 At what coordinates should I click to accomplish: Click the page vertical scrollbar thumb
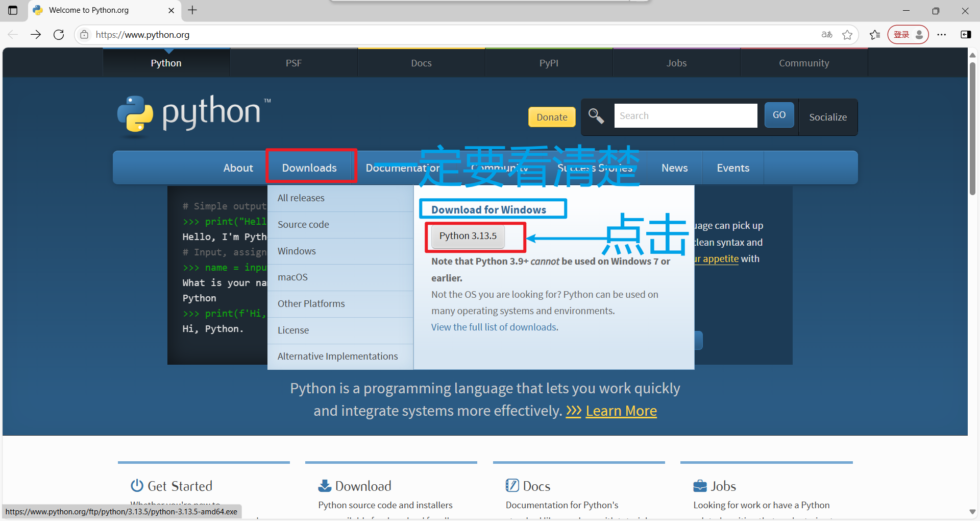[x=972, y=128]
